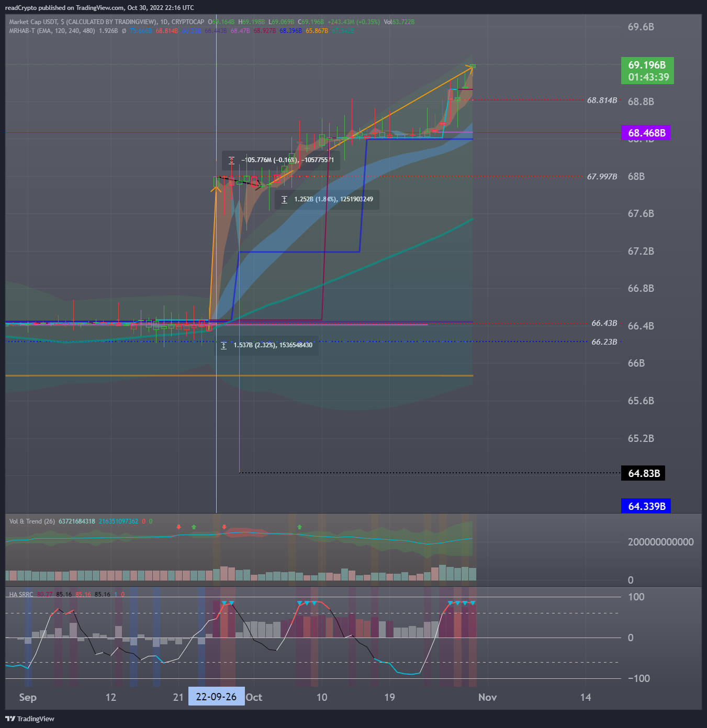Click the measure icon beside −105.776M label
The width and height of the screenshot is (707, 728).
231,160
